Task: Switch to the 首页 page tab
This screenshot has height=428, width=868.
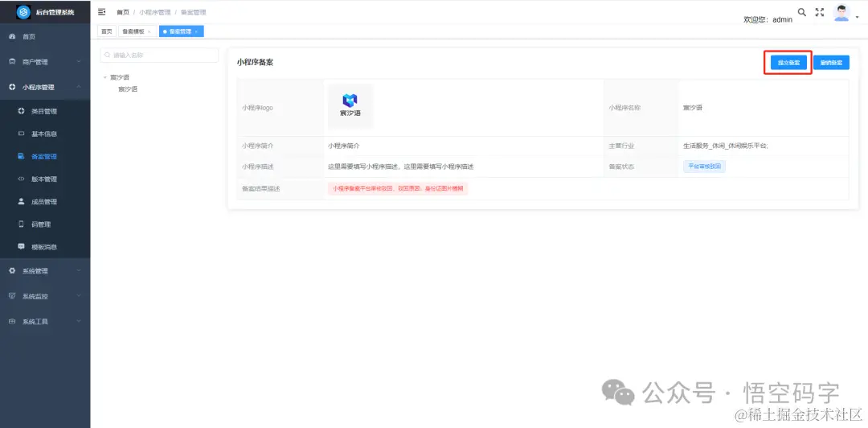Action: [x=106, y=31]
